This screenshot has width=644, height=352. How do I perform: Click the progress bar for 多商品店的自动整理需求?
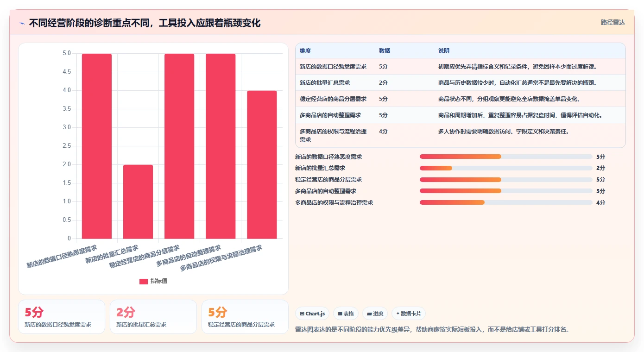[506, 191]
